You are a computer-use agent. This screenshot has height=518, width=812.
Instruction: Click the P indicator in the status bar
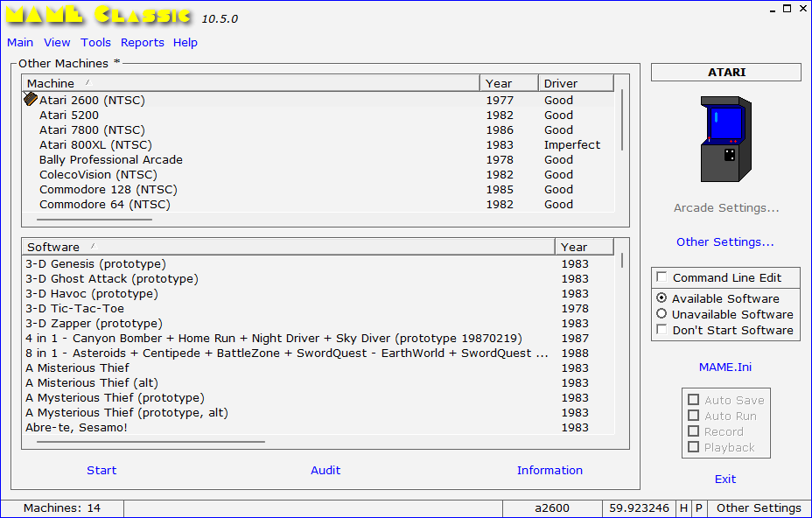point(698,507)
